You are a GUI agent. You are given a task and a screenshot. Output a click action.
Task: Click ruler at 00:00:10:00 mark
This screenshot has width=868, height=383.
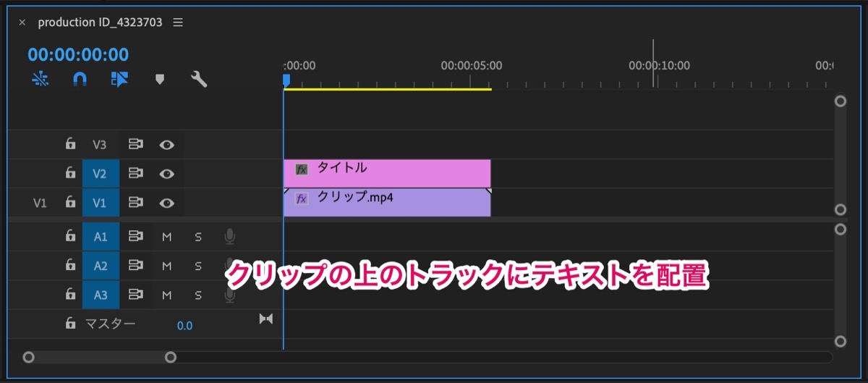[659, 65]
